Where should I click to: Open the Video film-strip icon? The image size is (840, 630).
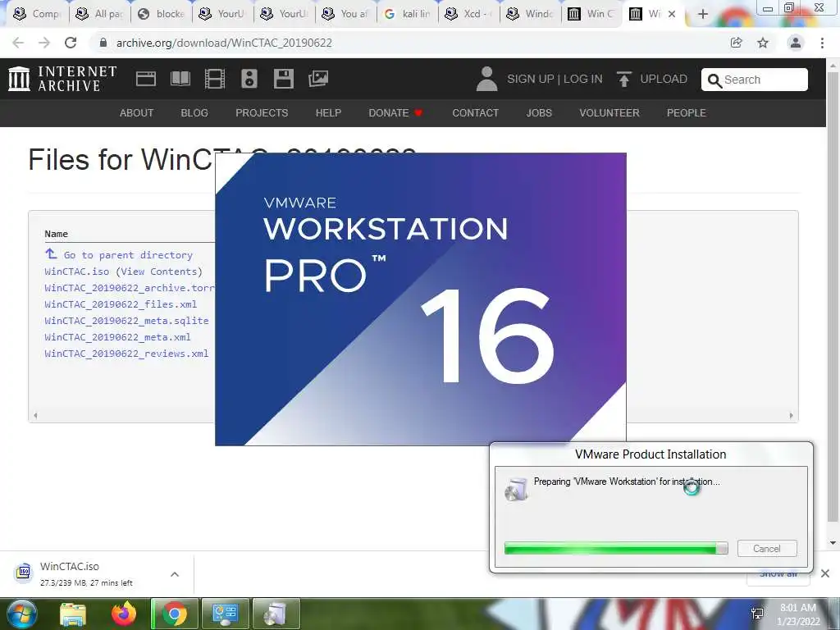pos(215,79)
